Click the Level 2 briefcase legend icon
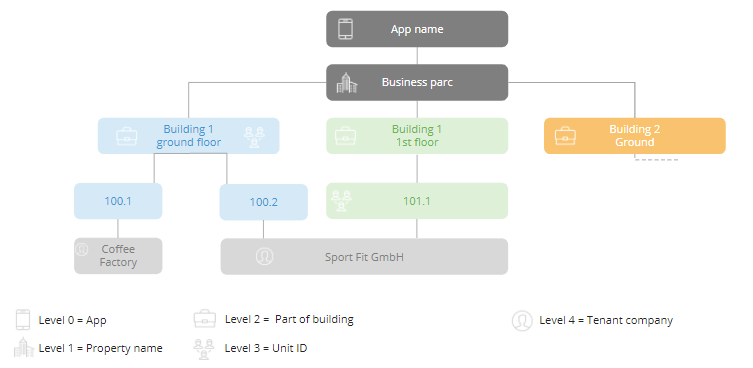The height and width of the screenshot is (368, 753). (x=205, y=319)
